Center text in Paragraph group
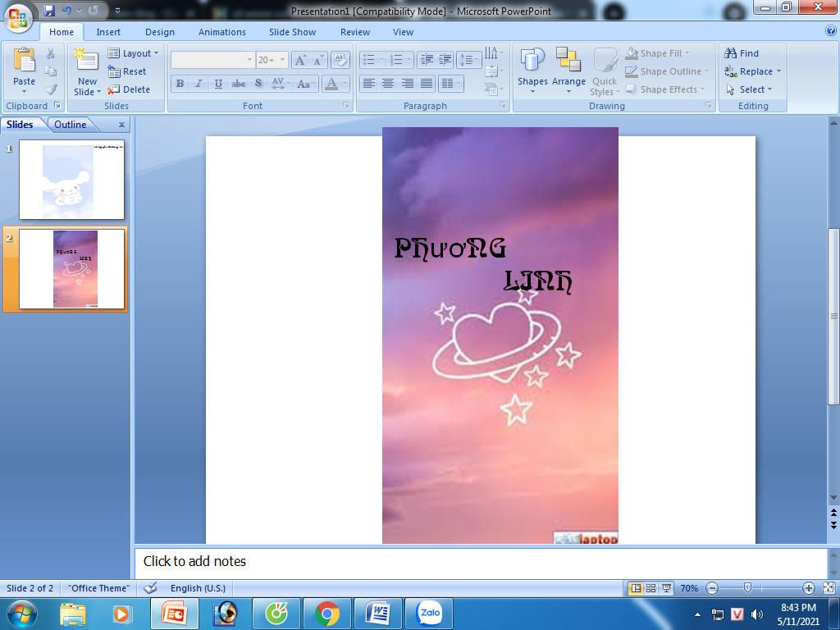840x630 pixels. click(388, 83)
